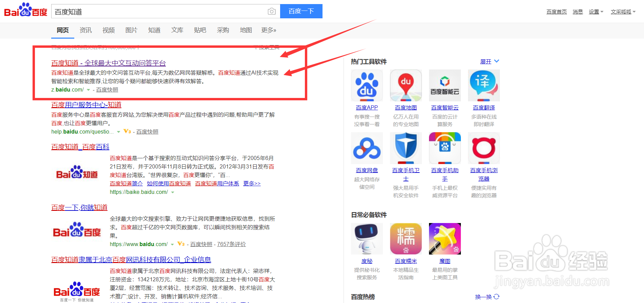Open result 百度一下,你就知道
This screenshot has width=644, height=303.
pyautogui.click(x=79, y=207)
